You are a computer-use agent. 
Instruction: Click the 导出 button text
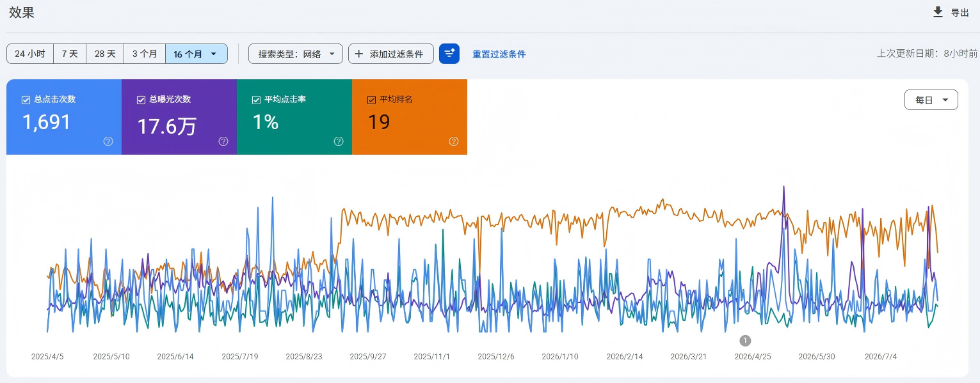point(960,13)
